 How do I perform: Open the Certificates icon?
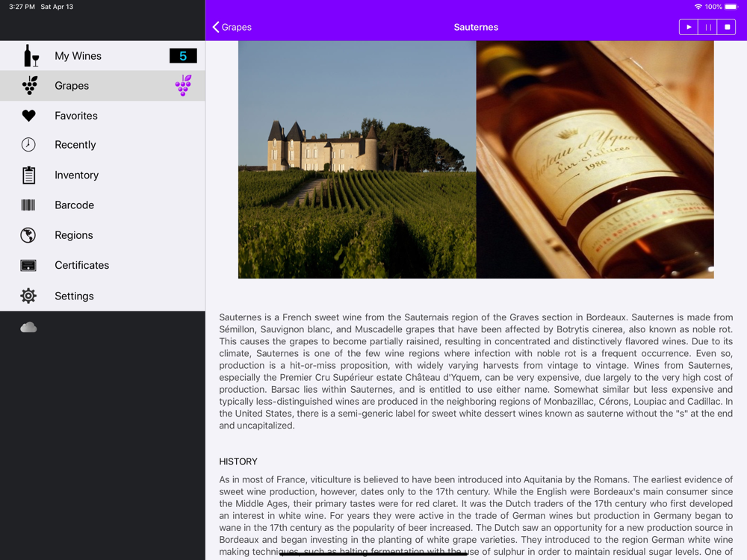pyautogui.click(x=28, y=265)
